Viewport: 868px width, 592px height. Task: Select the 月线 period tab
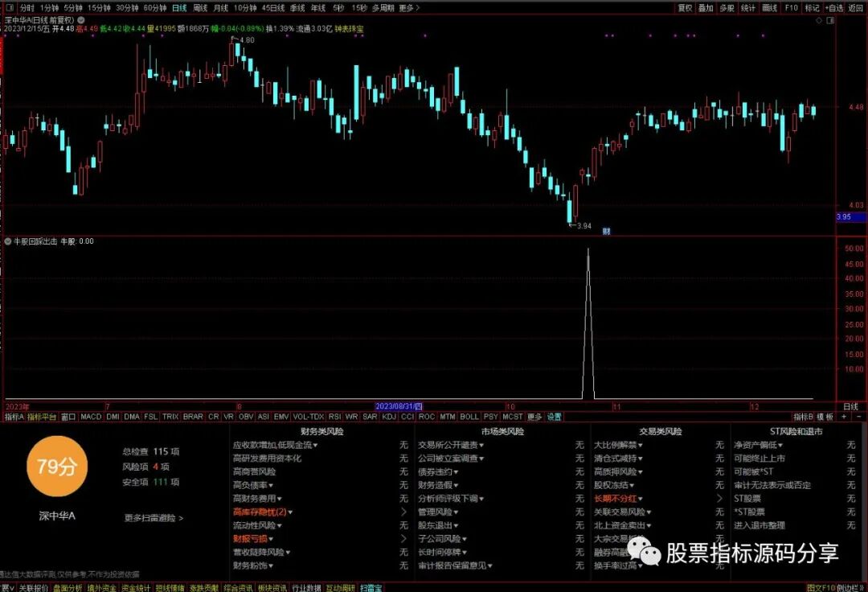pos(220,8)
